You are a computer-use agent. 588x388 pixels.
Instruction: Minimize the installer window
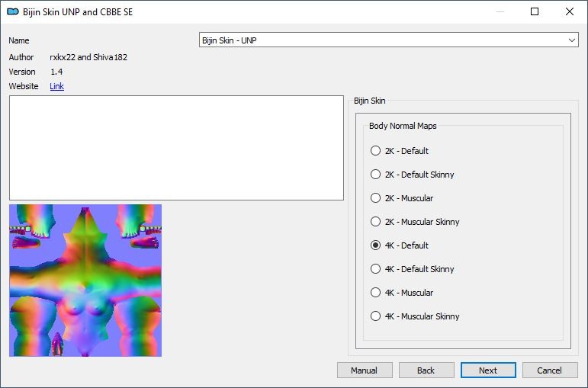tap(500, 11)
